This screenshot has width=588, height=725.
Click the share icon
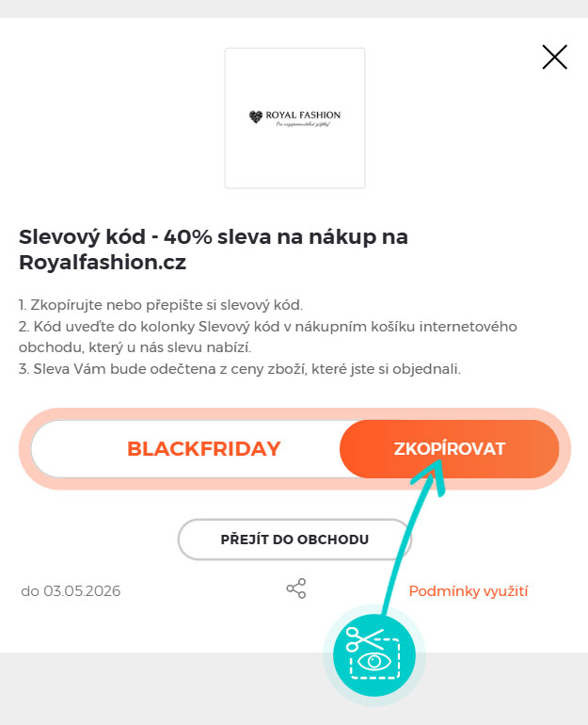[296, 589]
